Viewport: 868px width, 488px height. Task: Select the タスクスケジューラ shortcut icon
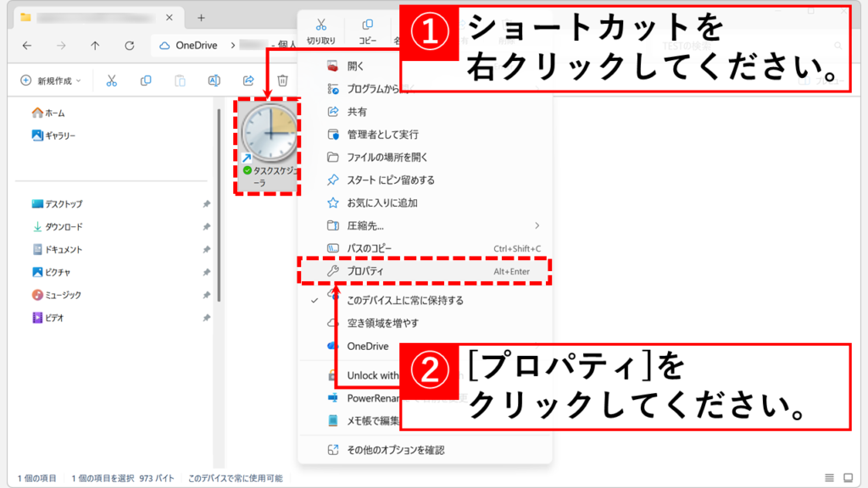267,131
